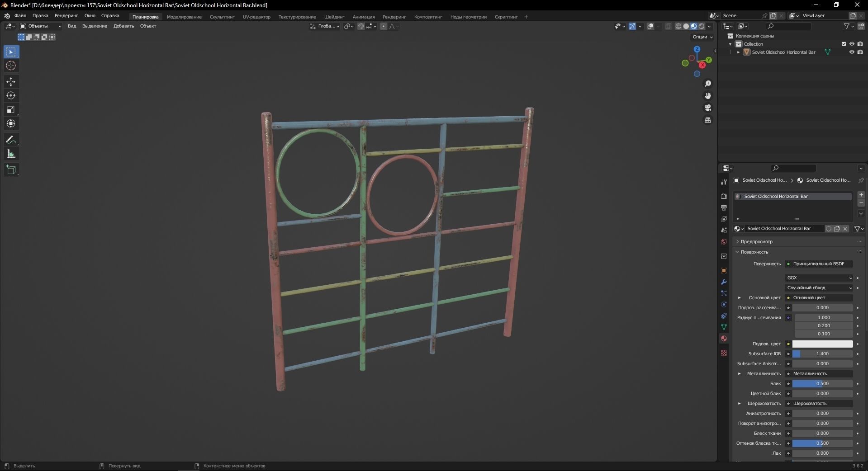
Task: Hide Collection in viewport via eye icon
Action: tap(852, 44)
